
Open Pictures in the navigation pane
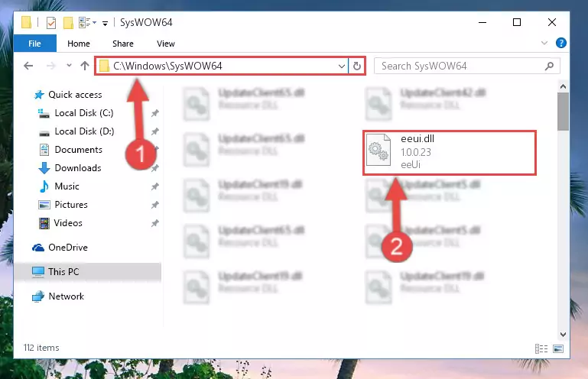[x=71, y=205]
